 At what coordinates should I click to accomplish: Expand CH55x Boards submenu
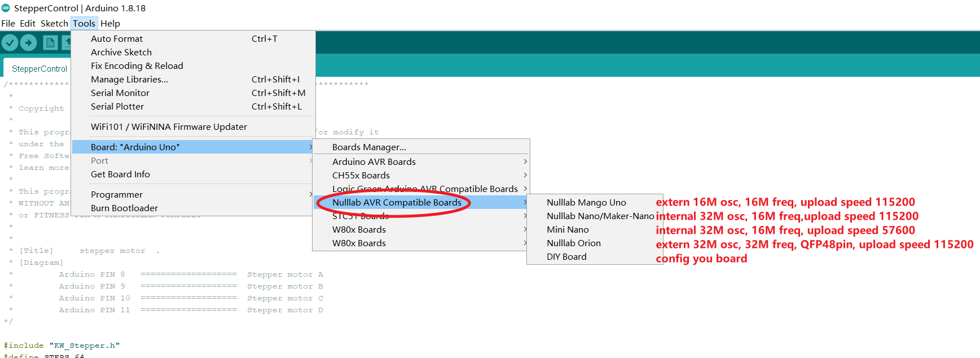421,175
